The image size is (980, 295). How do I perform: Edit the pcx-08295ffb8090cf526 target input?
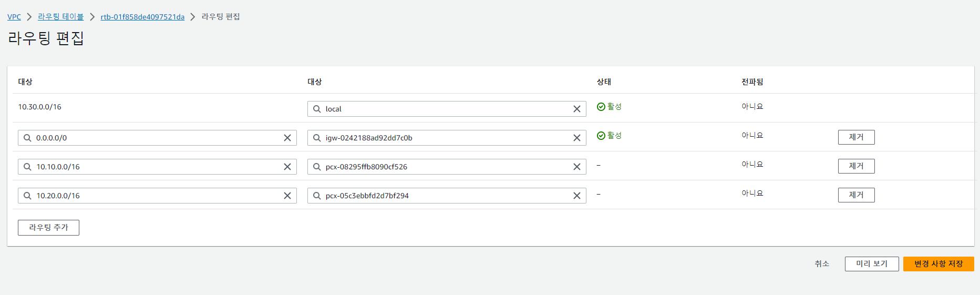coord(447,167)
